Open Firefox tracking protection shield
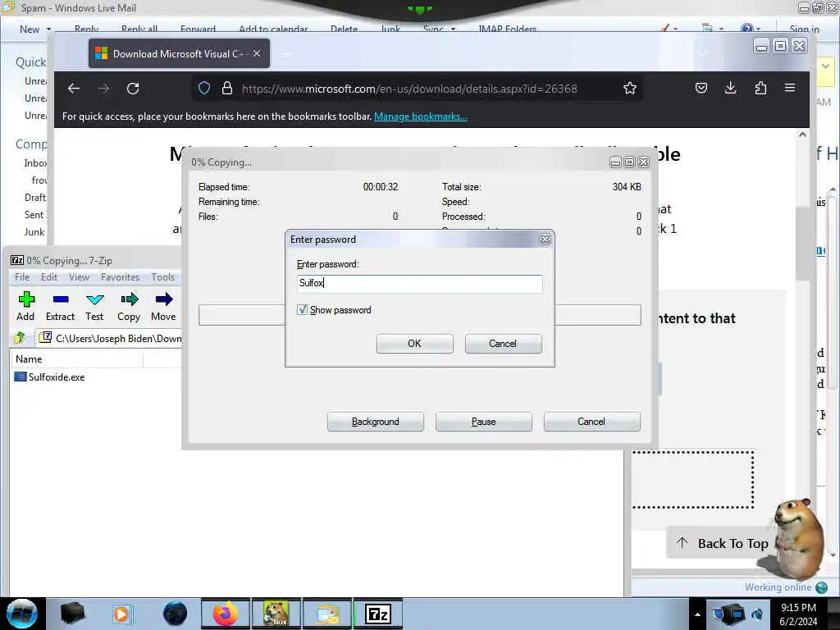Viewport: 840px width, 630px height. coord(204,89)
